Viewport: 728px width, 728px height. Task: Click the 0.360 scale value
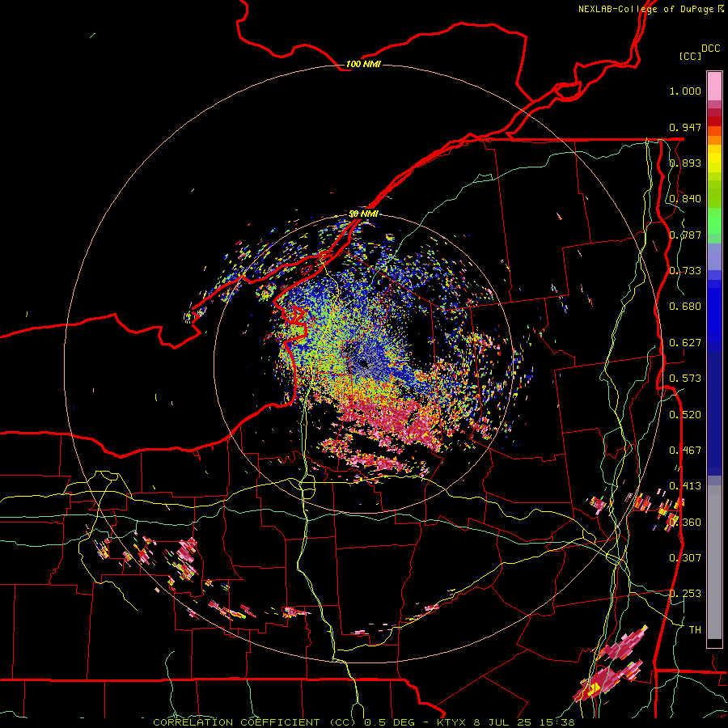pyautogui.click(x=685, y=523)
